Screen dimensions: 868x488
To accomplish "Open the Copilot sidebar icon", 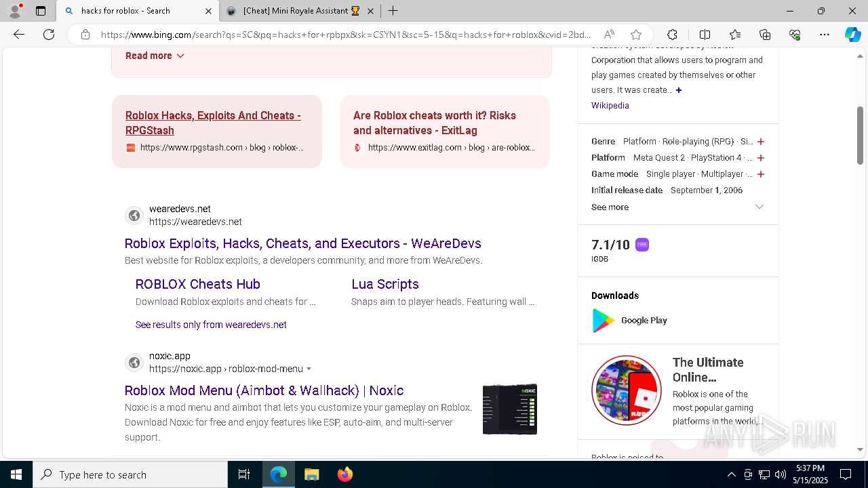I will point(852,35).
